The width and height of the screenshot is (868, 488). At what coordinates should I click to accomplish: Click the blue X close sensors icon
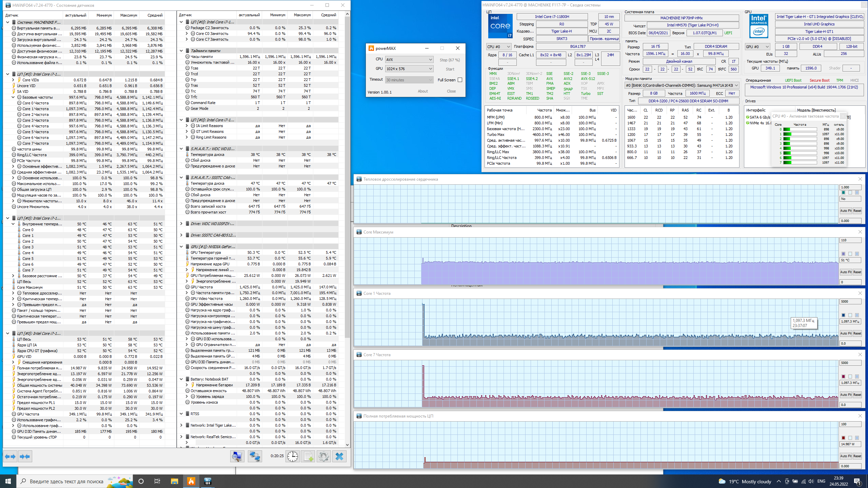(x=339, y=456)
